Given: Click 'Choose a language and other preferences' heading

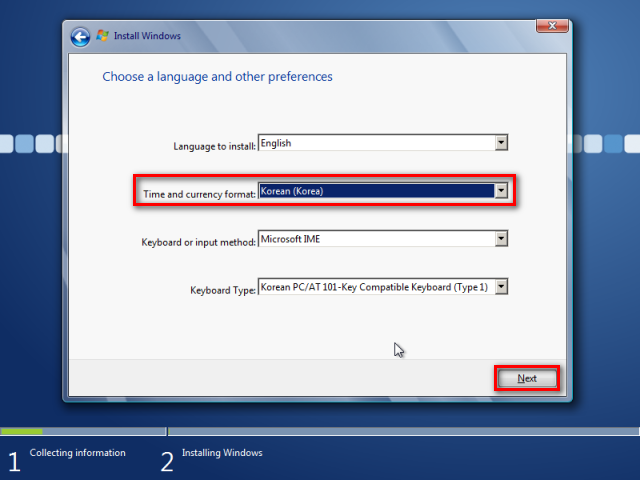Looking at the screenshot, I should coord(218,77).
